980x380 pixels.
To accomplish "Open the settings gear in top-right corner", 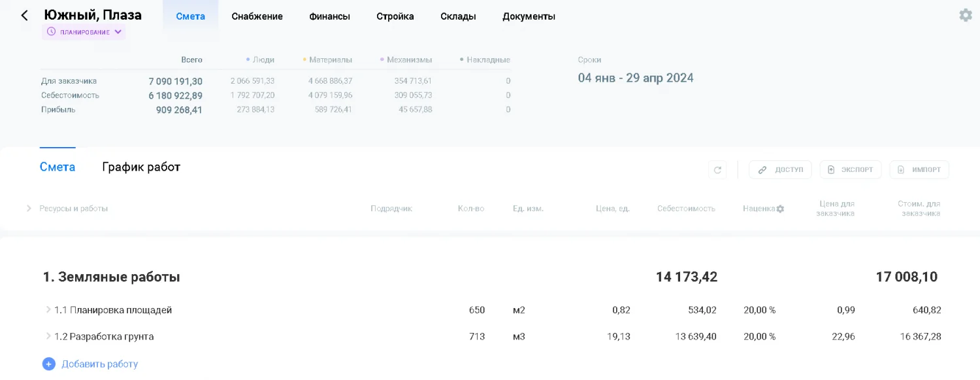I will pyautogui.click(x=965, y=15).
